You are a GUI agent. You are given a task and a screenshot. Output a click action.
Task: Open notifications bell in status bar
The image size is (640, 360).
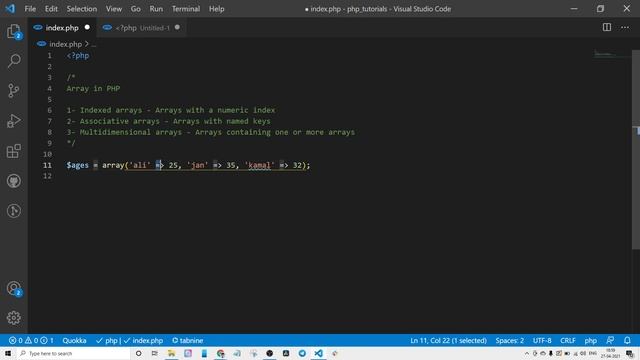(x=627, y=340)
